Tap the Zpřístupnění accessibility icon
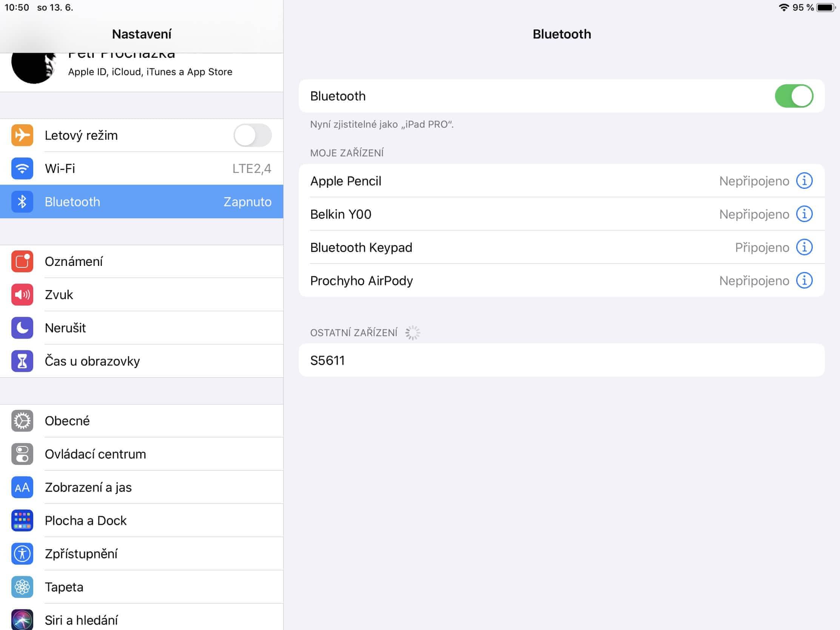The image size is (840, 630). tap(22, 554)
